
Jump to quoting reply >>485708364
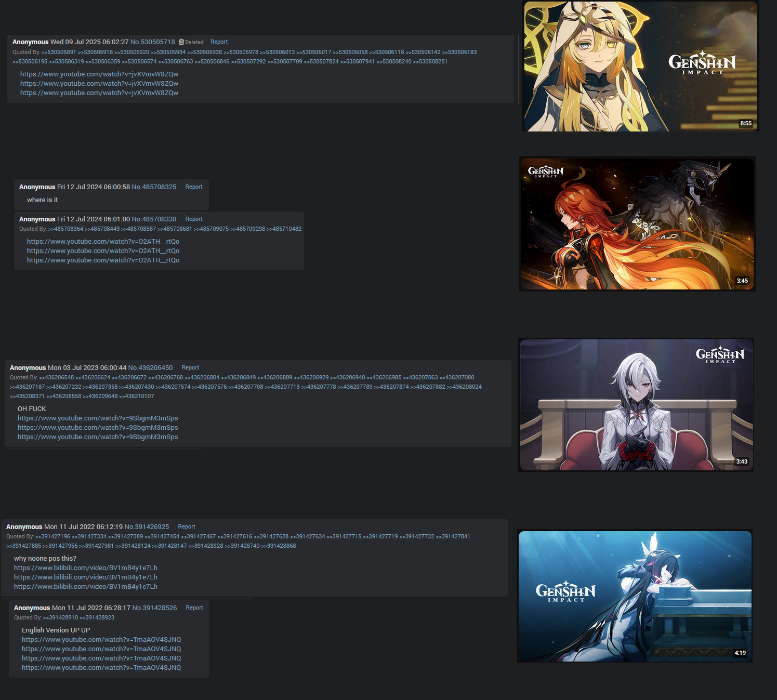coord(65,229)
